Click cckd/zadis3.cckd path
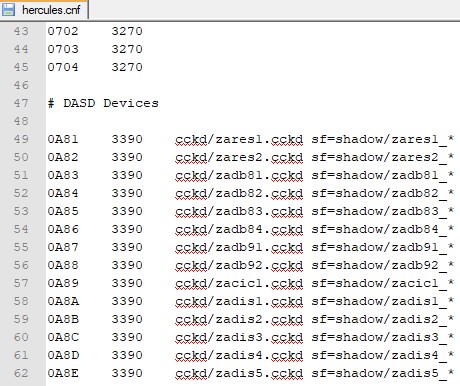 coord(239,337)
